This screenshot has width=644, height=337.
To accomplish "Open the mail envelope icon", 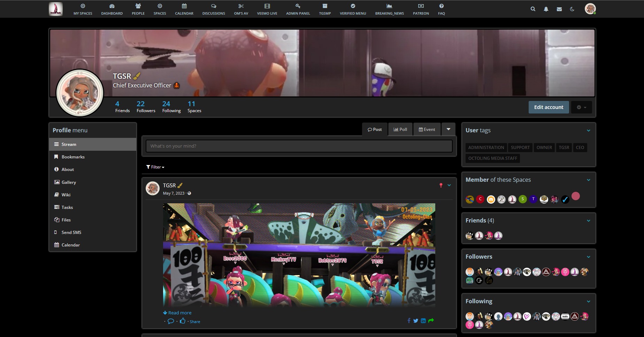I will pos(559,9).
